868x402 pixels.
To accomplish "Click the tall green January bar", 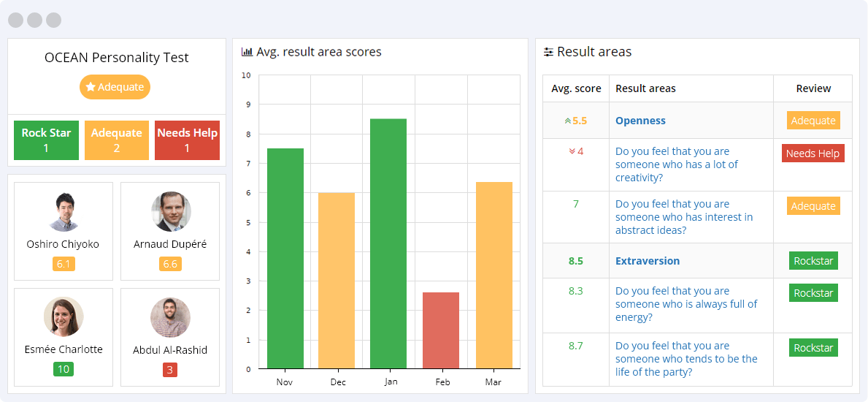I will pyautogui.click(x=388, y=243).
